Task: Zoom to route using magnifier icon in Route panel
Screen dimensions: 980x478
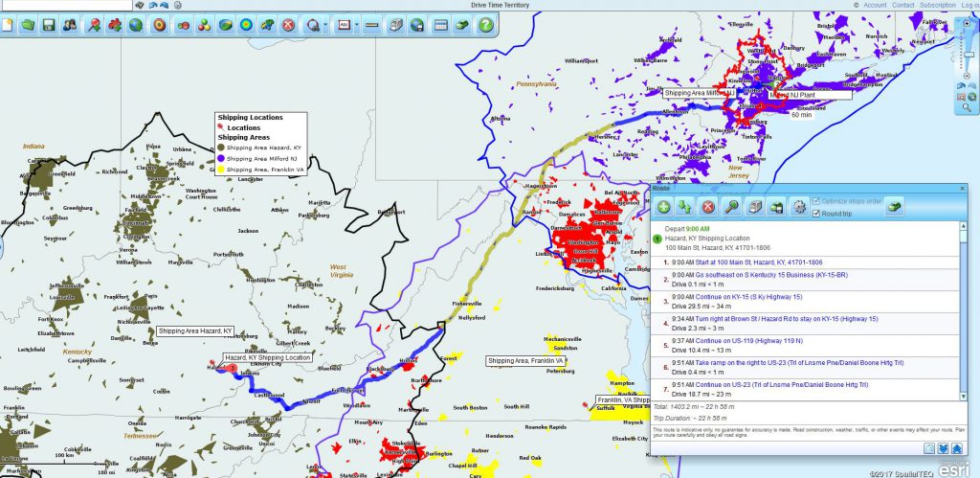Action: pos(731,207)
